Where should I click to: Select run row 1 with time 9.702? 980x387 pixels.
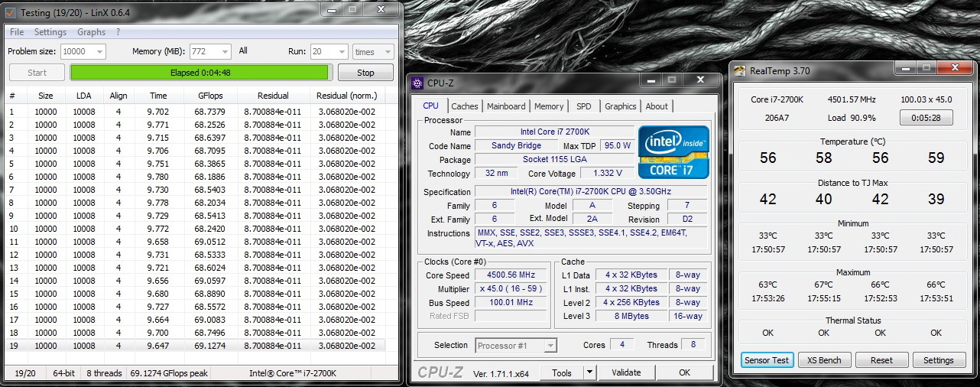[195, 112]
